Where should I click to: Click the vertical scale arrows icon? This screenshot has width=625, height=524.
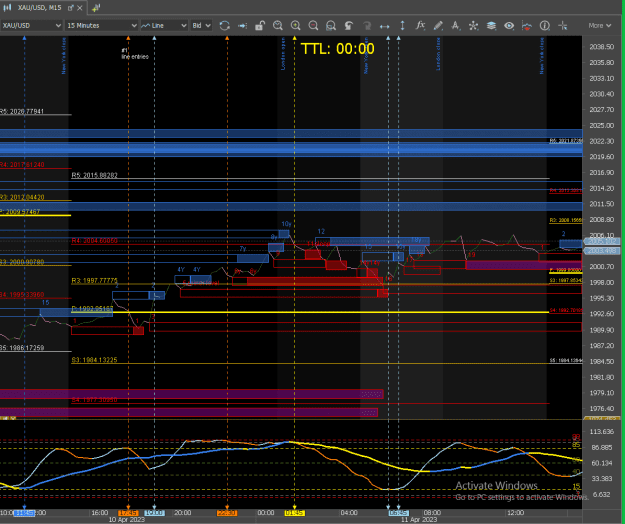pyautogui.click(x=402, y=26)
